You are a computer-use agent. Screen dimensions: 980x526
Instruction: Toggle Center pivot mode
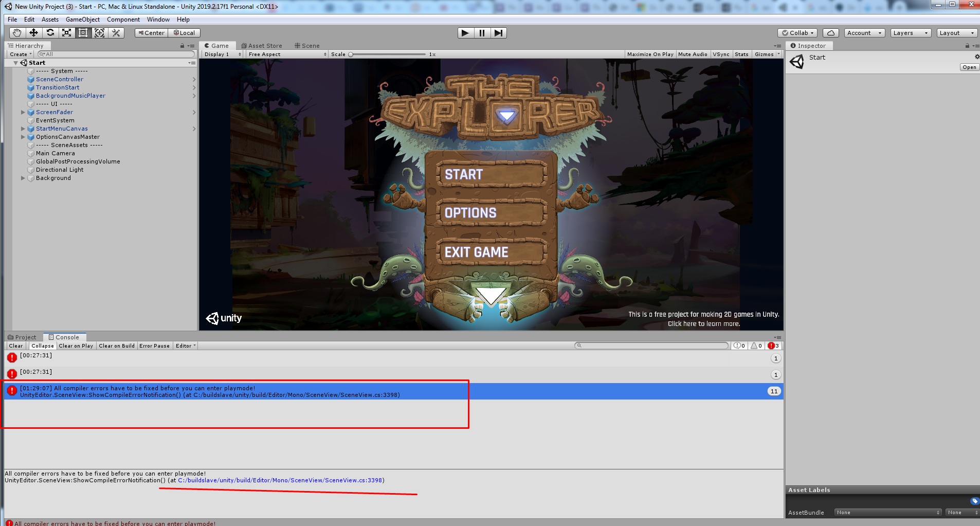[x=151, y=33]
